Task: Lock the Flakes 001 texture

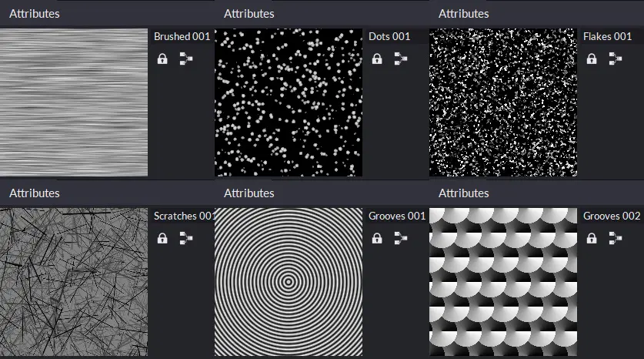Action: tap(592, 59)
